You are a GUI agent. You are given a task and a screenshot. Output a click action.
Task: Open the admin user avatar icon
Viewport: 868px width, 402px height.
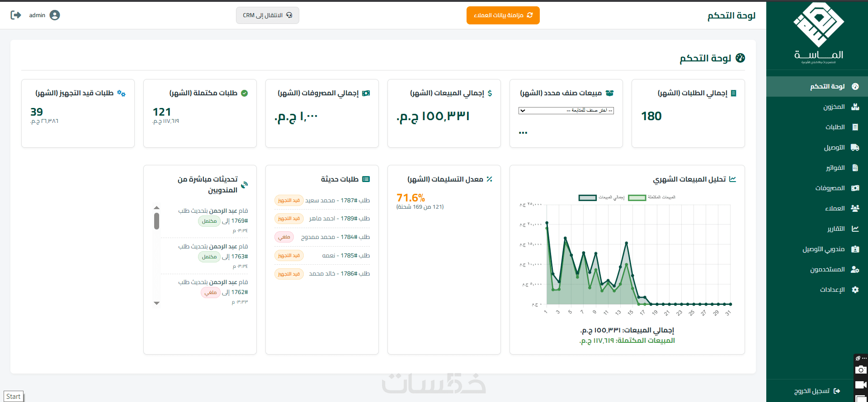coord(55,15)
